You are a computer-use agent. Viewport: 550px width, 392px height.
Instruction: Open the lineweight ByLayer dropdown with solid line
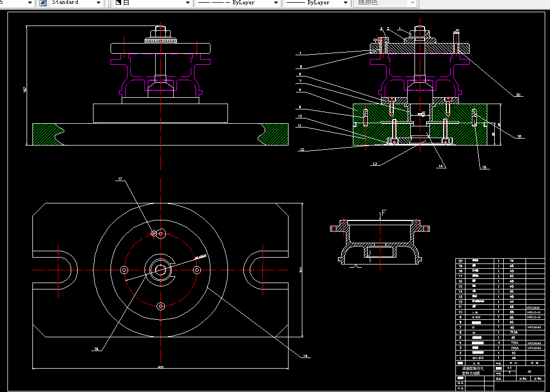tap(317, 3)
